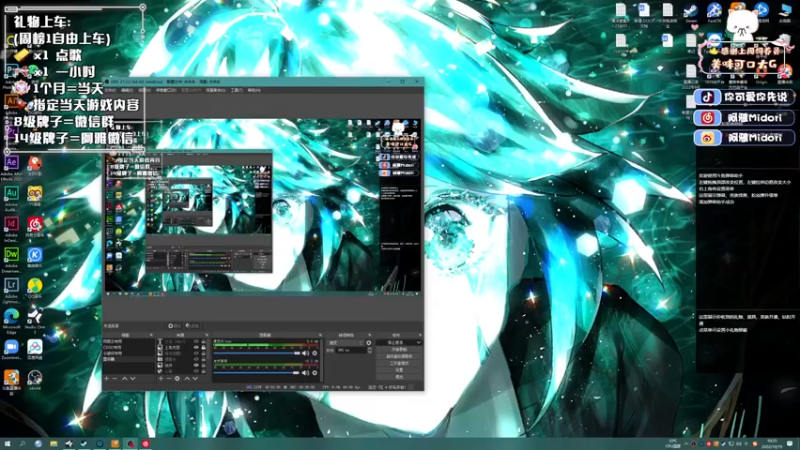This screenshot has width=800, height=450.
Task: Move scene down with scenes down arrow
Action: click(133, 378)
